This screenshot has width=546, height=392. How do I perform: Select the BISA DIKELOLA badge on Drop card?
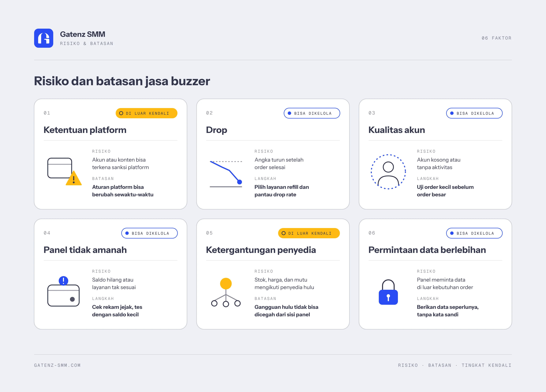click(x=312, y=113)
